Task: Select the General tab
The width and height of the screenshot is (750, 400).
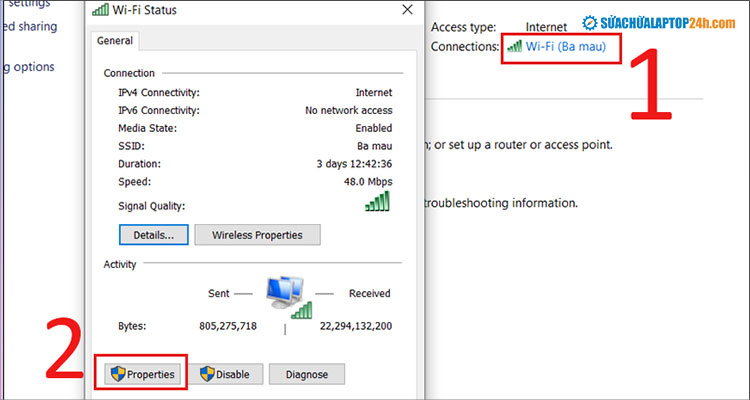Action: point(117,41)
